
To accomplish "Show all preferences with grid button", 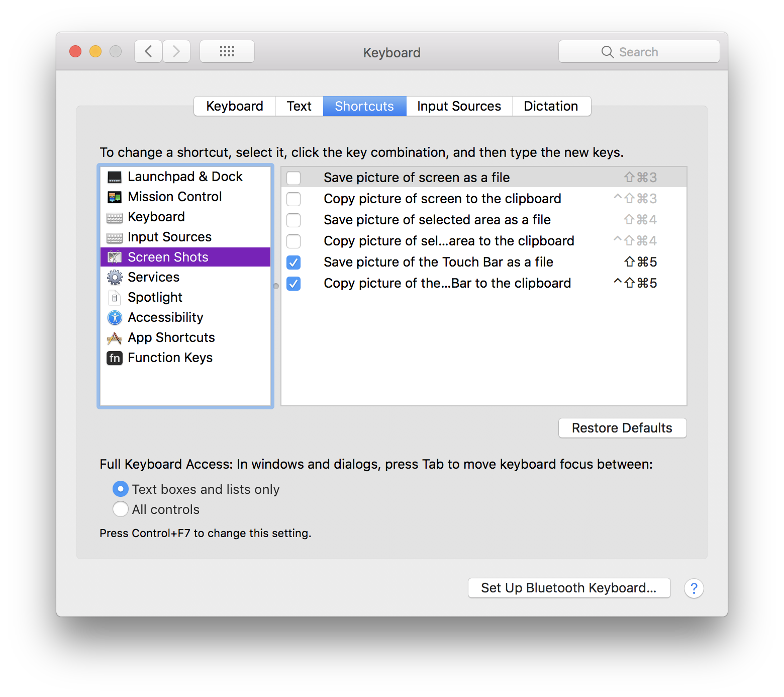I will 227,51.
